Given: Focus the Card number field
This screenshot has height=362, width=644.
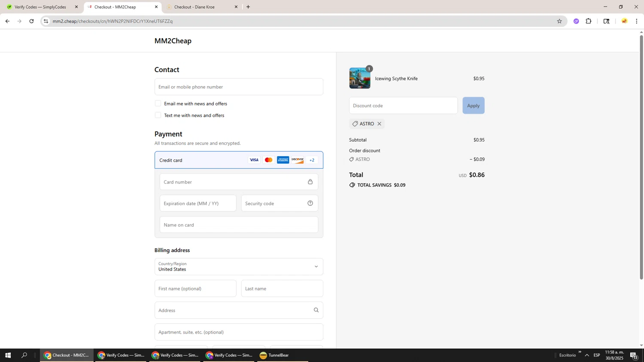Looking at the screenshot, I should click(239, 182).
